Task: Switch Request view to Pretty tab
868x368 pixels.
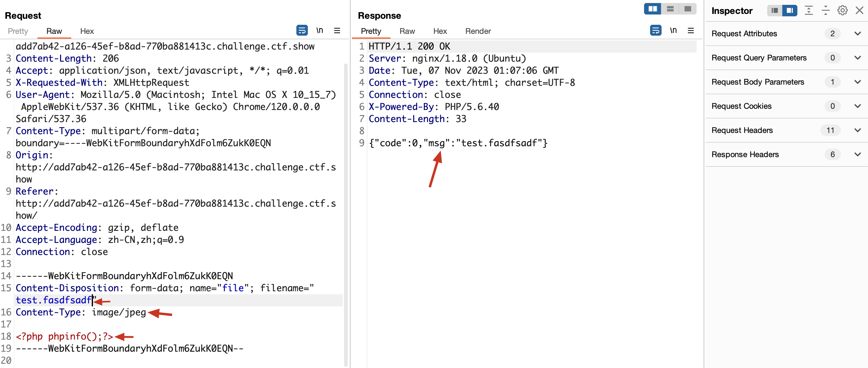Action: 18,31
